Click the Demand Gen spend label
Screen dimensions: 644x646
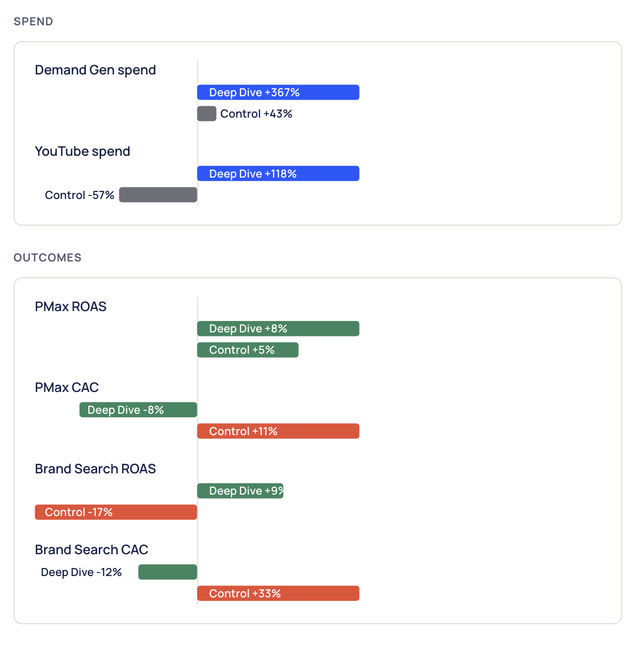click(95, 70)
